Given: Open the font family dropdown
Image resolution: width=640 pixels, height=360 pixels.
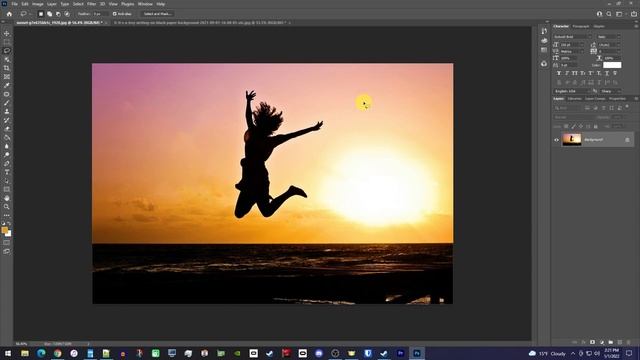Looking at the screenshot, I should tap(572, 37).
